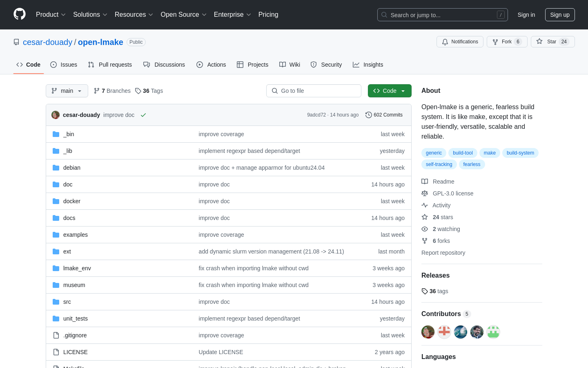Open the last green contributor avatar

click(493, 332)
